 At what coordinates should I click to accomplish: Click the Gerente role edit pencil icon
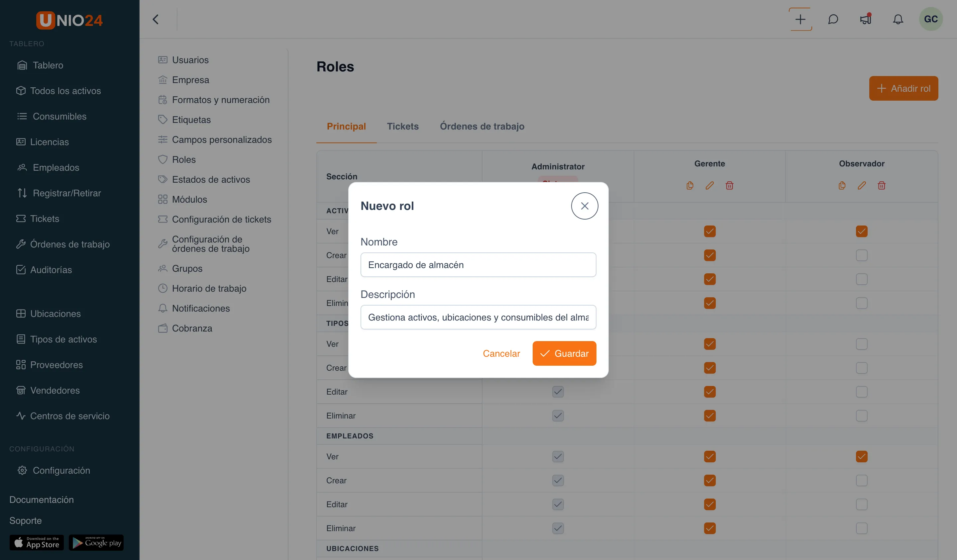(709, 185)
